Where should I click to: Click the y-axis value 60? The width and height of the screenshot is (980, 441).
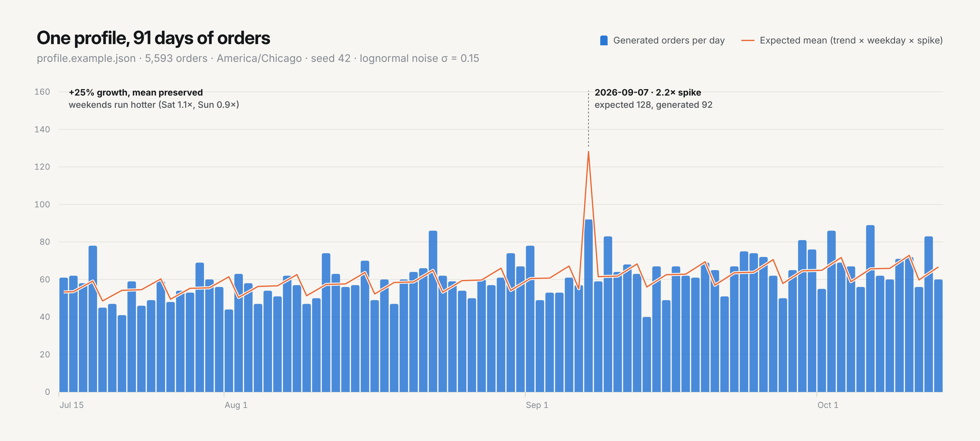(45, 279)
